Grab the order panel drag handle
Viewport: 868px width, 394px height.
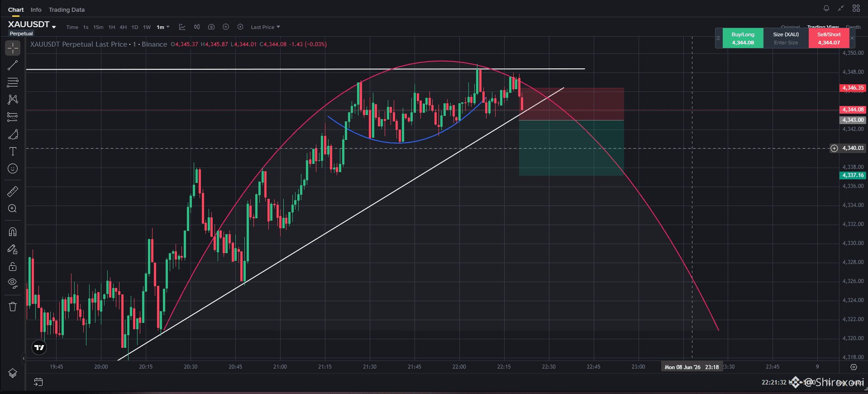[x=718, y=38]
